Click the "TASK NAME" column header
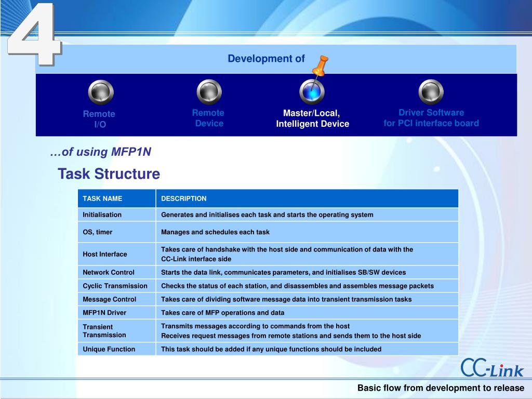Image resolution: width=532 pixels, height=399 pixels. pos(117,198)
